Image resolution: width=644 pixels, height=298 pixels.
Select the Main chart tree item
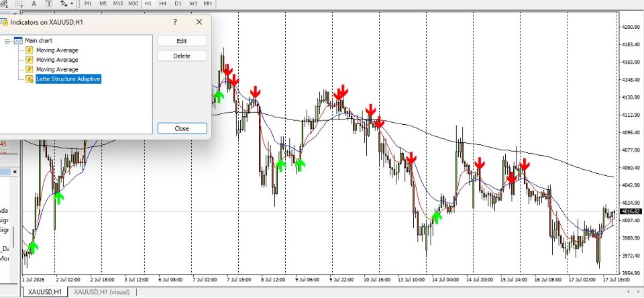pos(39,41)
